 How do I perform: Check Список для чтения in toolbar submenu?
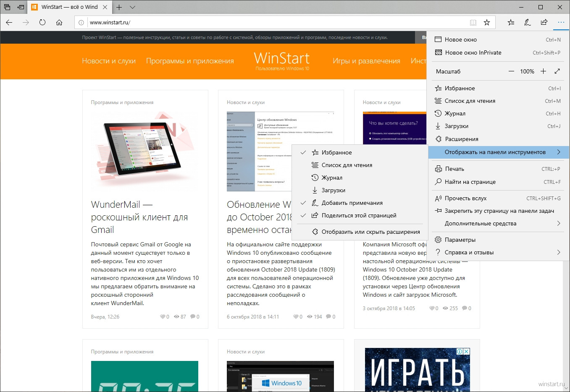pos(360,165)
